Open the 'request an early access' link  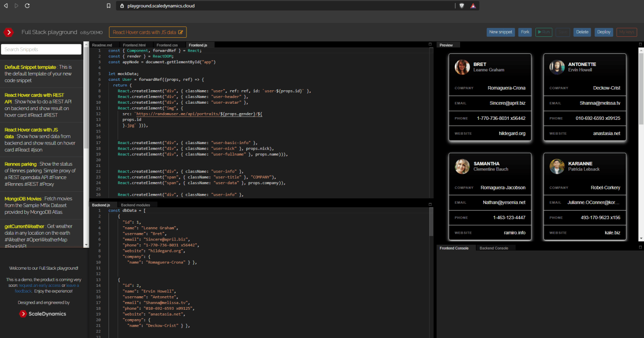(x=39, y=285)
